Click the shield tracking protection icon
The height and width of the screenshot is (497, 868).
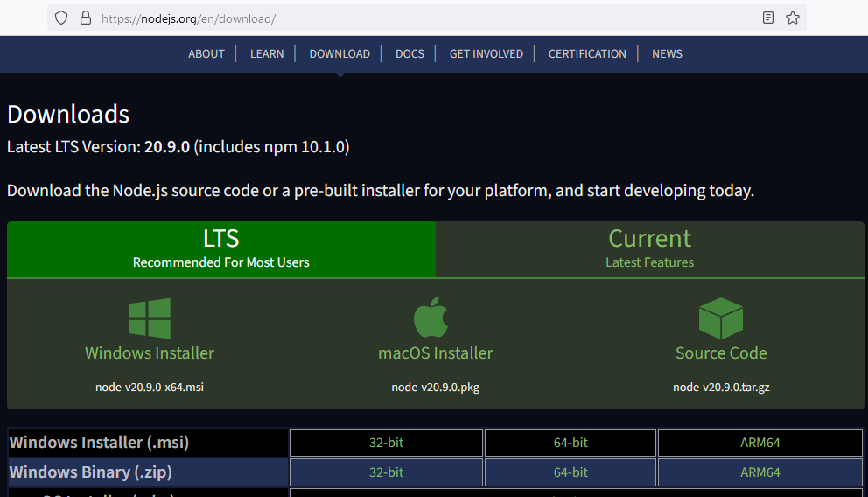coord(61,17)
